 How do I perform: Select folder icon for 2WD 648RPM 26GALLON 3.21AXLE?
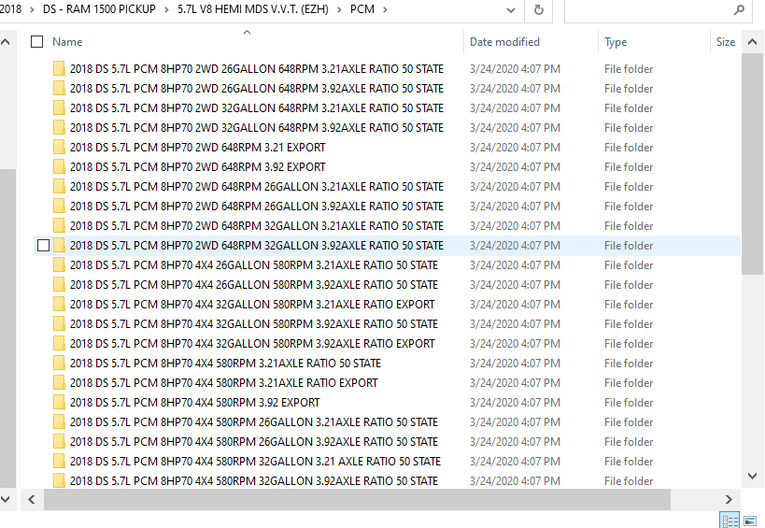tap(59, 186)
